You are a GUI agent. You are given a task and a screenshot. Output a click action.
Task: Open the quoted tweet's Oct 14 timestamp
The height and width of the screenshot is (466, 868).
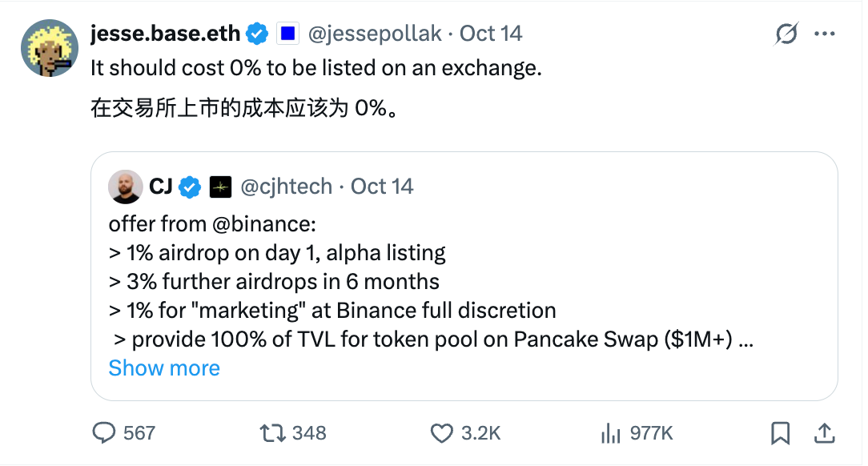(382, 187)
